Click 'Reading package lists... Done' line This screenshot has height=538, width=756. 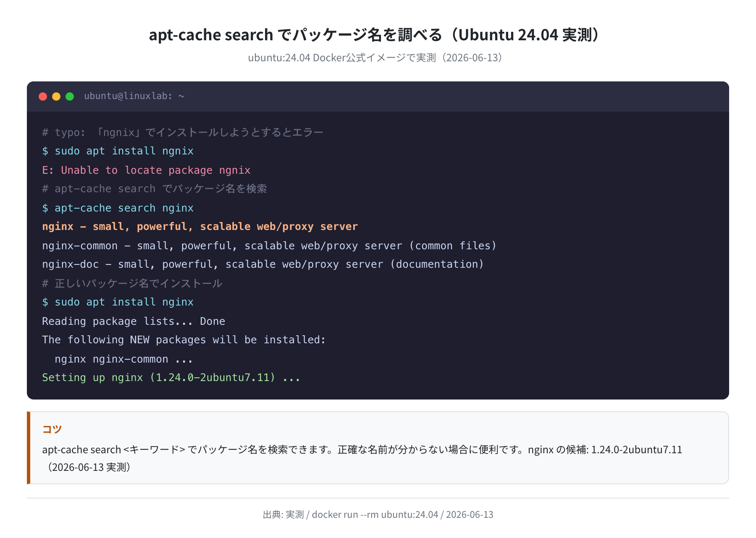[x=134, y=321]
